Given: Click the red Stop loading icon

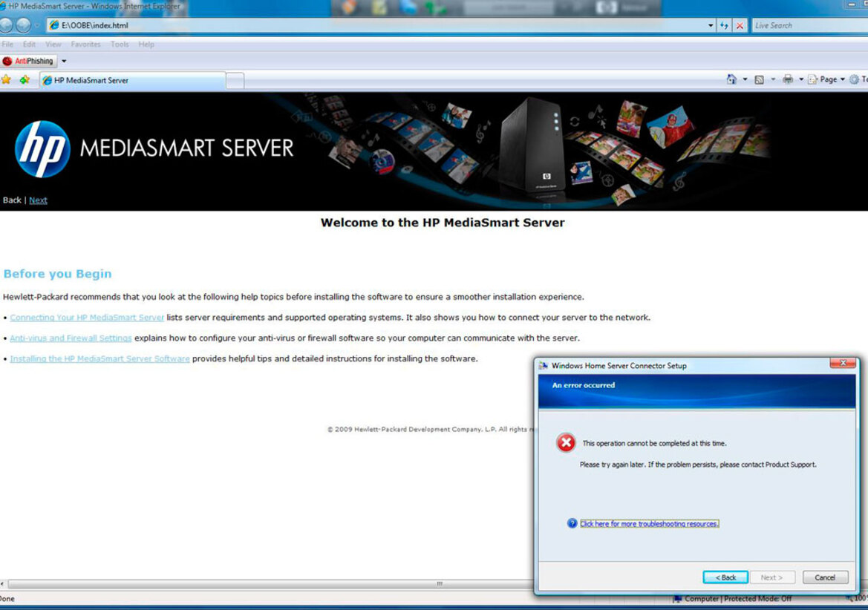Looking at the screenshot, I should 740,25.
